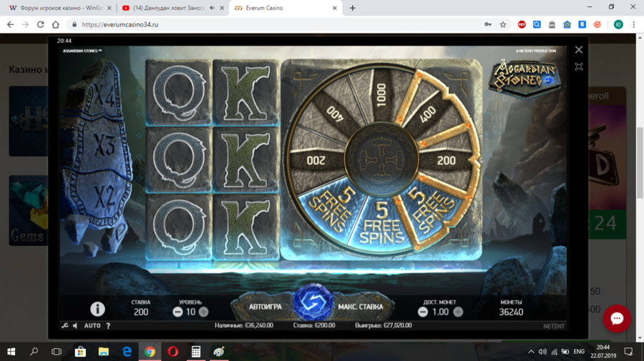Open the paytable info icon
This screenshot has height=361, width=644.
coord(97,309)
